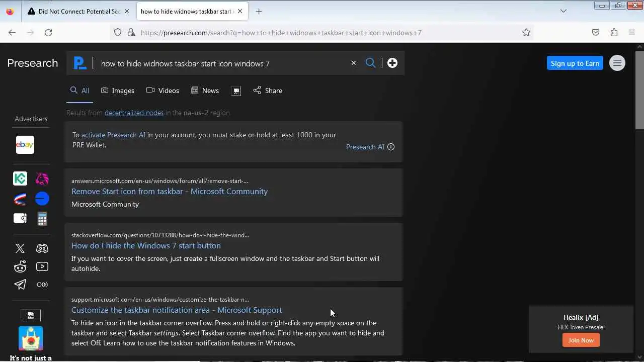The image size is (644, 362).
Task: Click the Firefox logo at tab bar start
Action: coord(10,11)
